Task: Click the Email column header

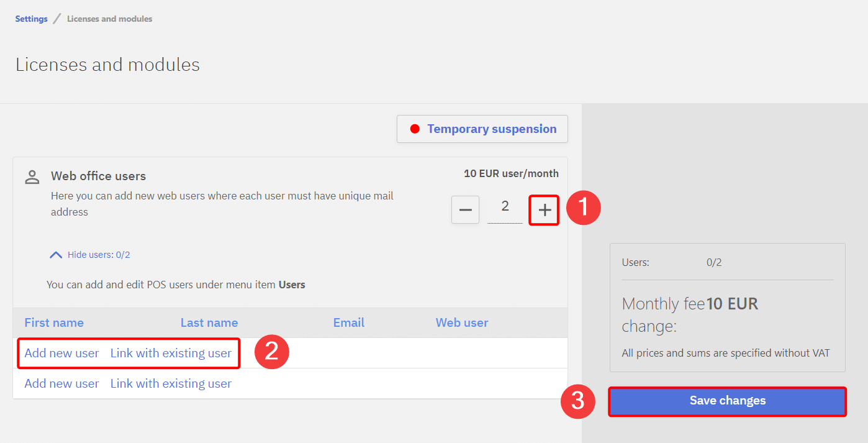Action: (x=348, y=322)
